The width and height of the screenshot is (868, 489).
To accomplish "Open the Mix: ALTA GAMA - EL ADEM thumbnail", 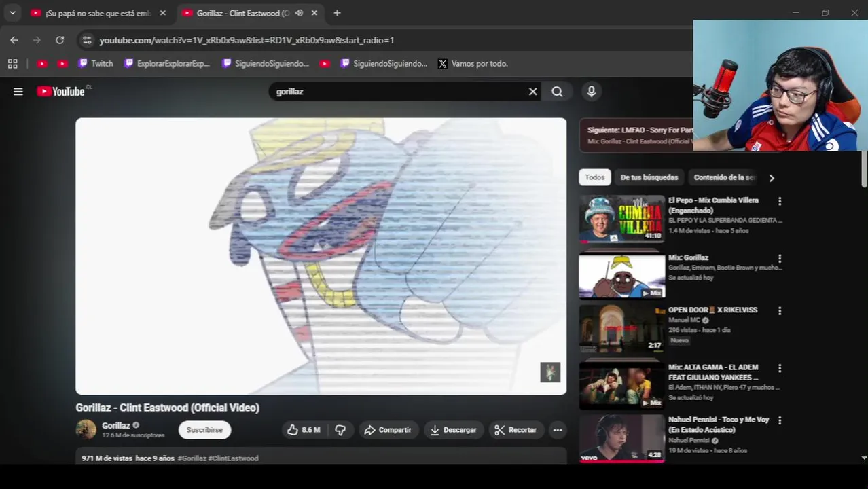I will pyautogui.click(x=621, y=386).
